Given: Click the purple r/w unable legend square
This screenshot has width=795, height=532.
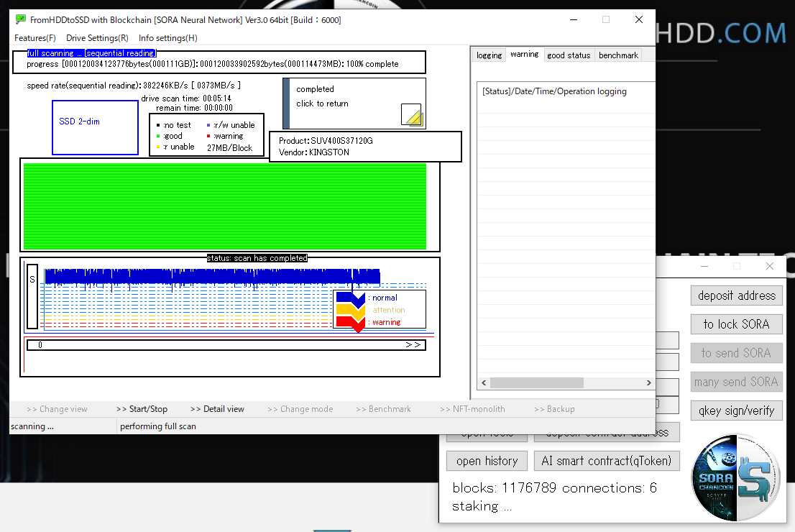Looking at the screenshot, I should [x=208, y=125].
